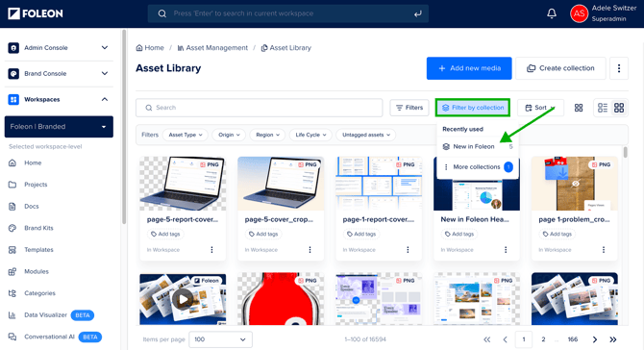Jump to last page arrow

point(613,339)
